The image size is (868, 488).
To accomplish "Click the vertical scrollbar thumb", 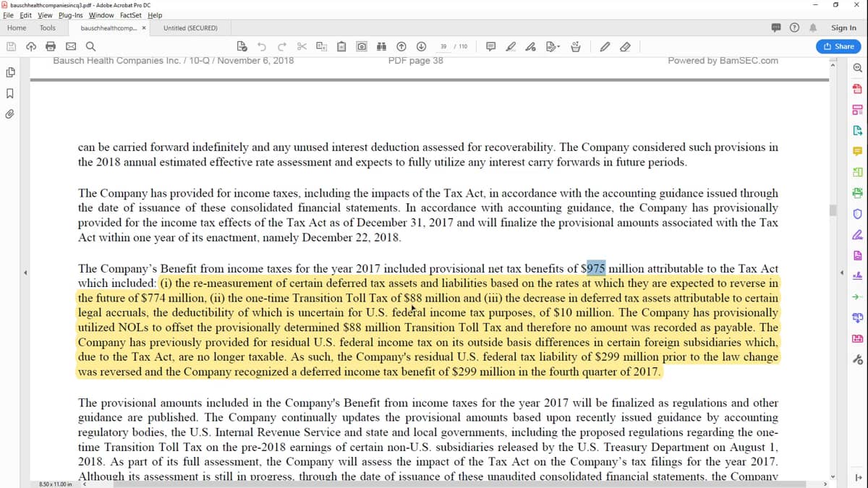I will point(833,210).
